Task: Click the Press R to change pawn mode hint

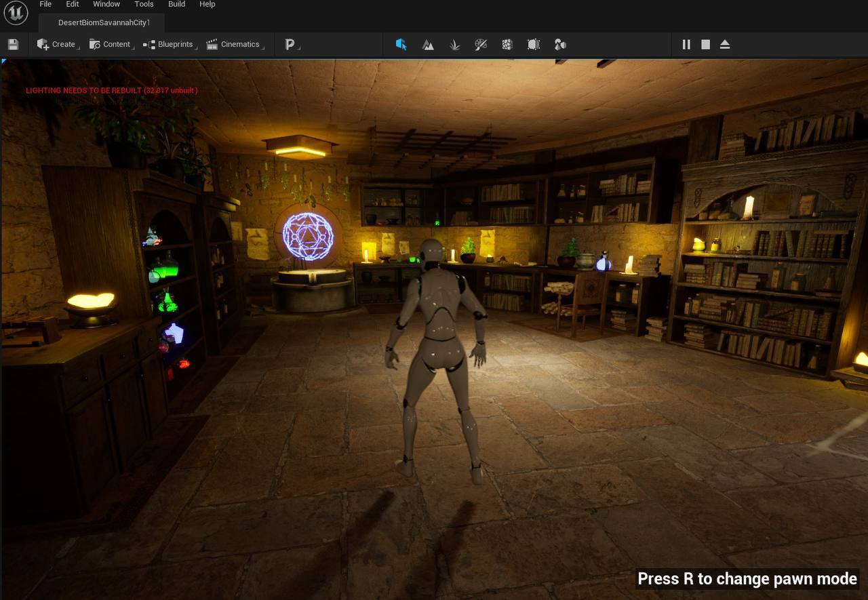Action: [747, 578]
